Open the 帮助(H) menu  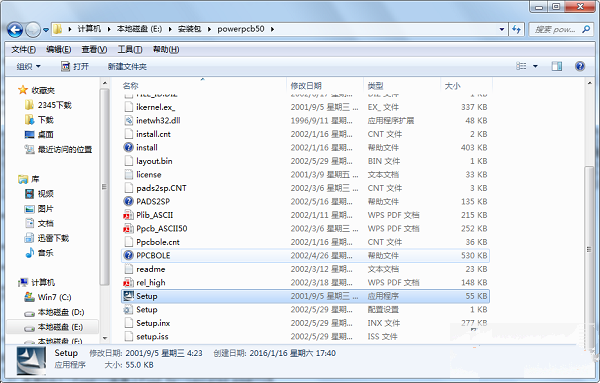(166, 49)
